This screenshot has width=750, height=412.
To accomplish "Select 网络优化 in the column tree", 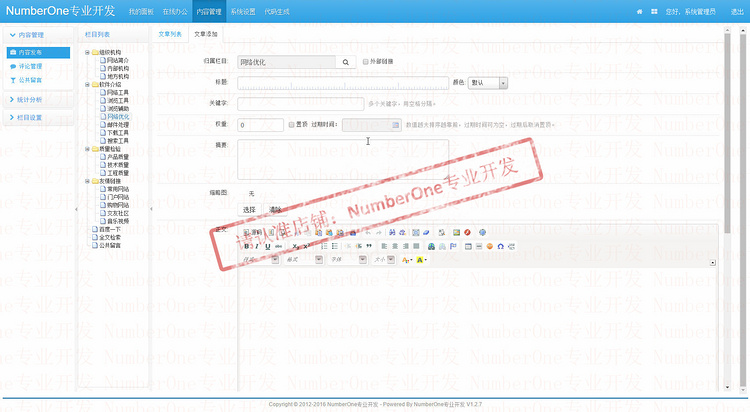I will click(118, 116).
